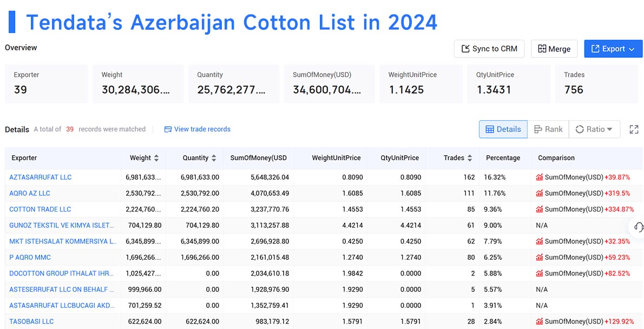Sort the table by Weight column
Image resolution: width=644 pixels, height=329 pixels.
155,157
